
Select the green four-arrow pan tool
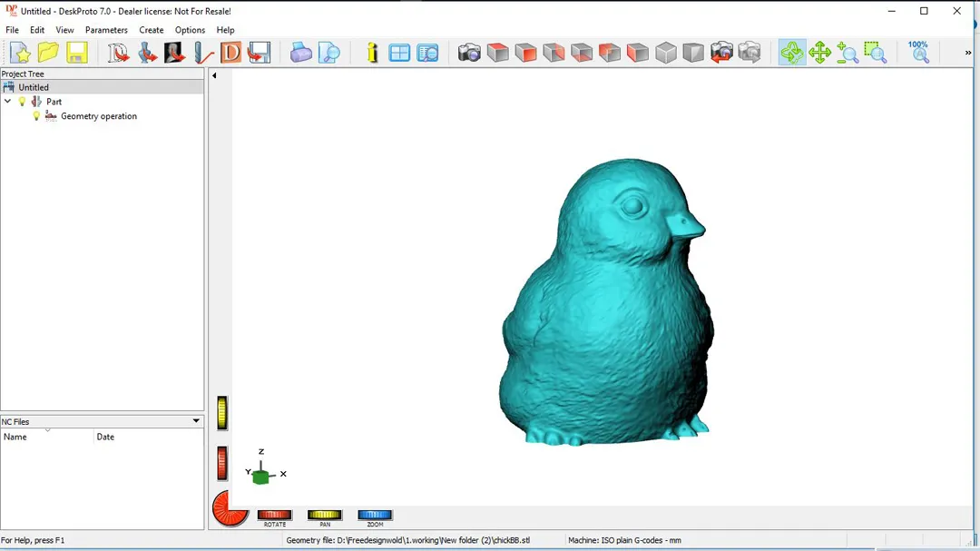pyautogui.click(x=820, y=53)
